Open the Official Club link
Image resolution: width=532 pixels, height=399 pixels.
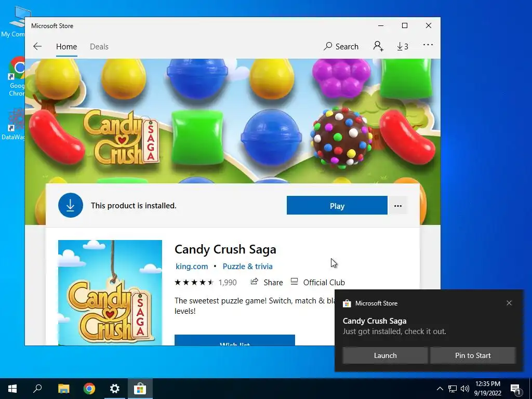[318, 282]
